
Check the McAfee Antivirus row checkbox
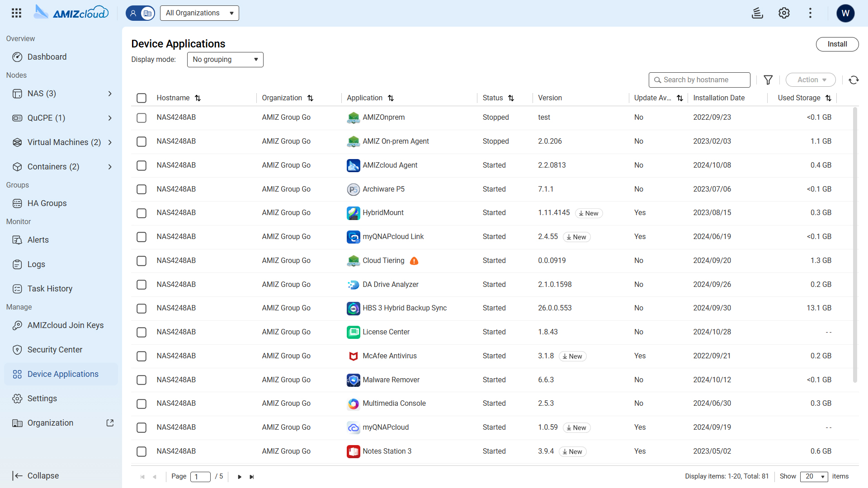(142, 356)
